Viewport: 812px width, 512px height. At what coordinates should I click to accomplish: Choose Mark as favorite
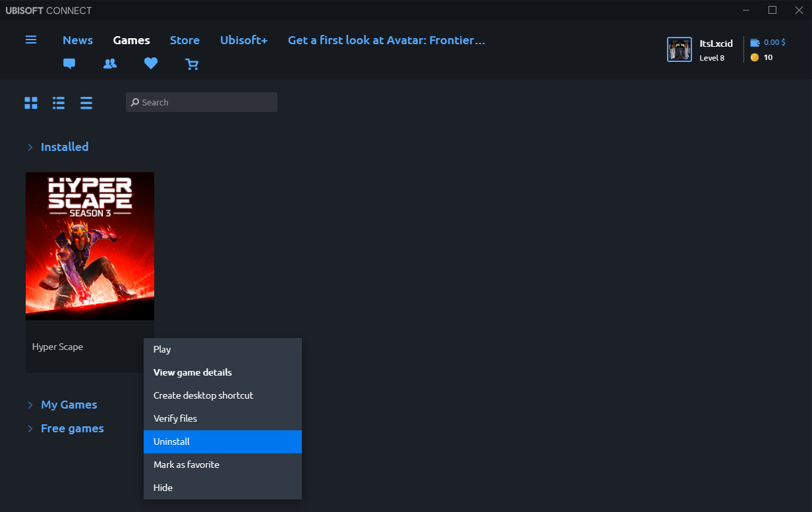click(223, 465)
